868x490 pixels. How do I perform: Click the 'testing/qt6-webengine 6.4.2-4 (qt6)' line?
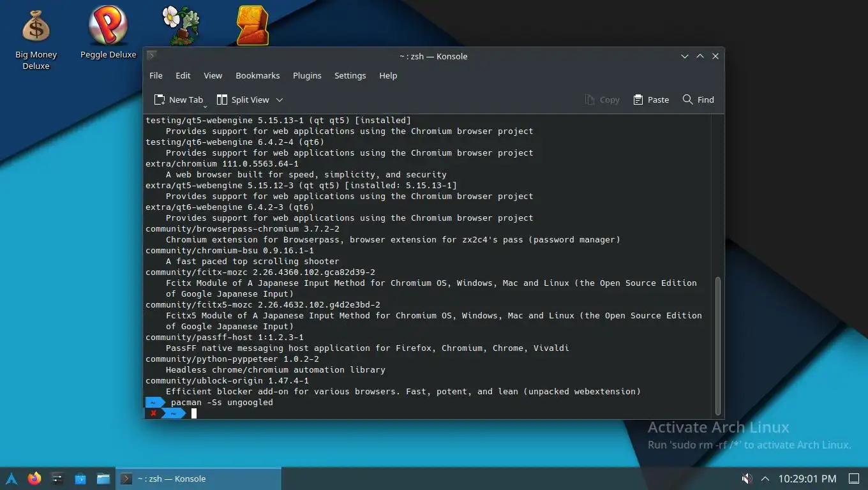[235, 142]
